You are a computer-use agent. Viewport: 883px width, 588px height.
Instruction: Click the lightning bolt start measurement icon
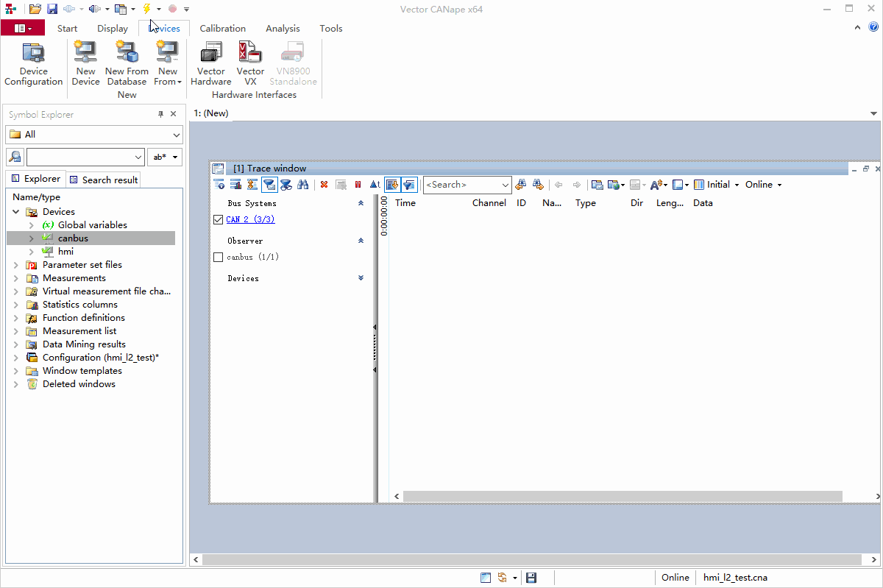[146, 9]
